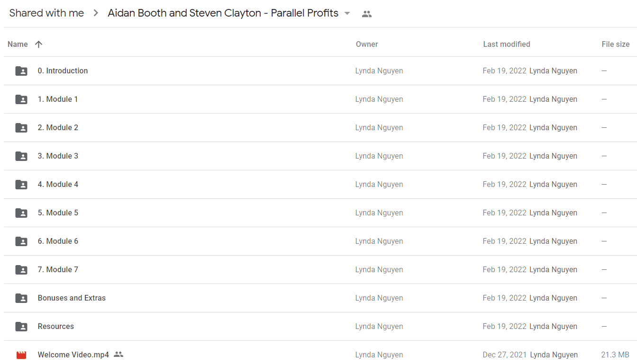This screenshot has width=637, height=364.
Task: Open the Parallel Profits folder dropdown arrow
Action: pyautogui.click(x=347, y=13)
